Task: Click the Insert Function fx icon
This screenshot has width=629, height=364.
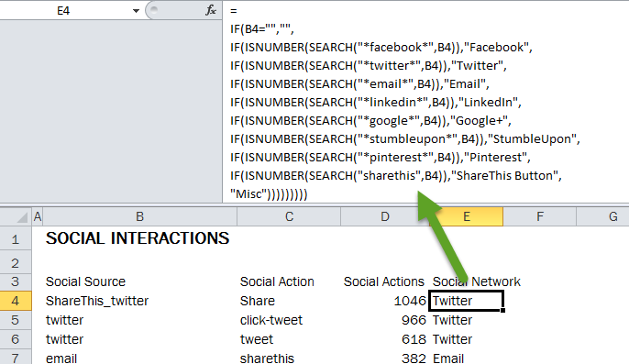Action: 211,10
